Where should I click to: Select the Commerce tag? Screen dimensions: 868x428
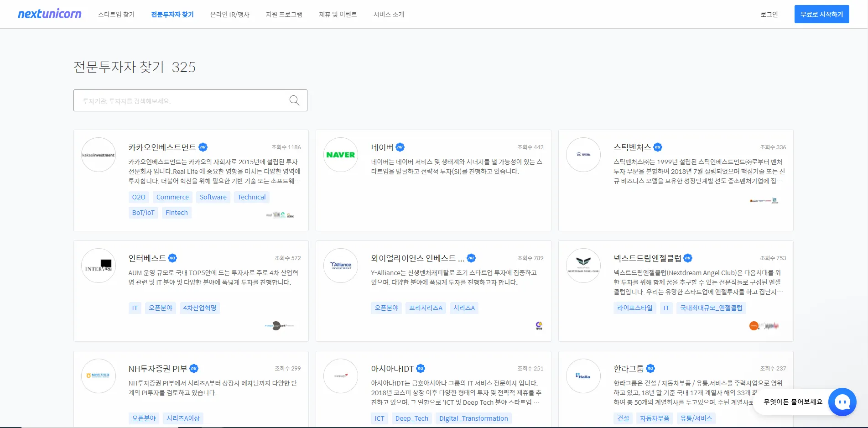[172, 197]
